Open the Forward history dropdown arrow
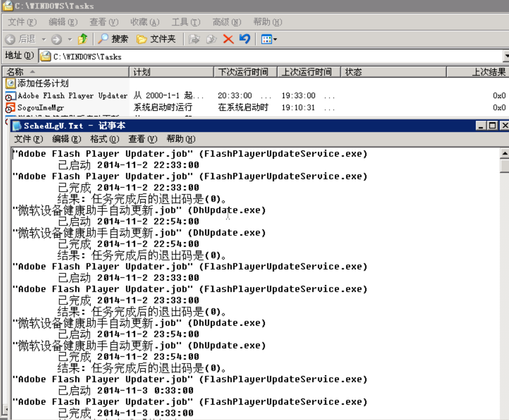This screenshot has width=509, height=420. (70, 39)
